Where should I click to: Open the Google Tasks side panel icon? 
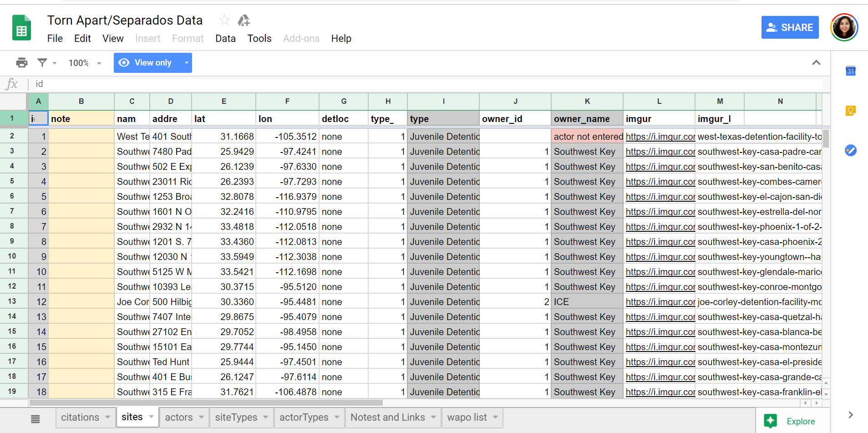pos(850,150)
